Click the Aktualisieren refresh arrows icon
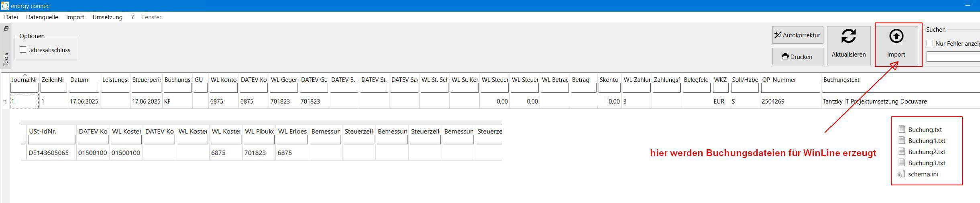The width and height of the screenshot is (980, 203). coord(848,37)
